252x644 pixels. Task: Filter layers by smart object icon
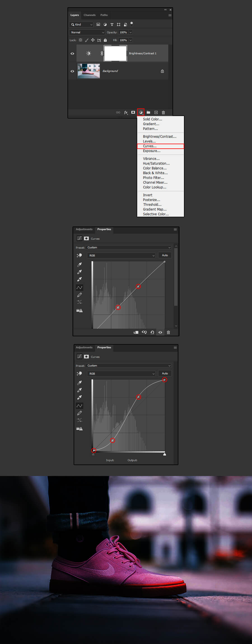point(125,25)
